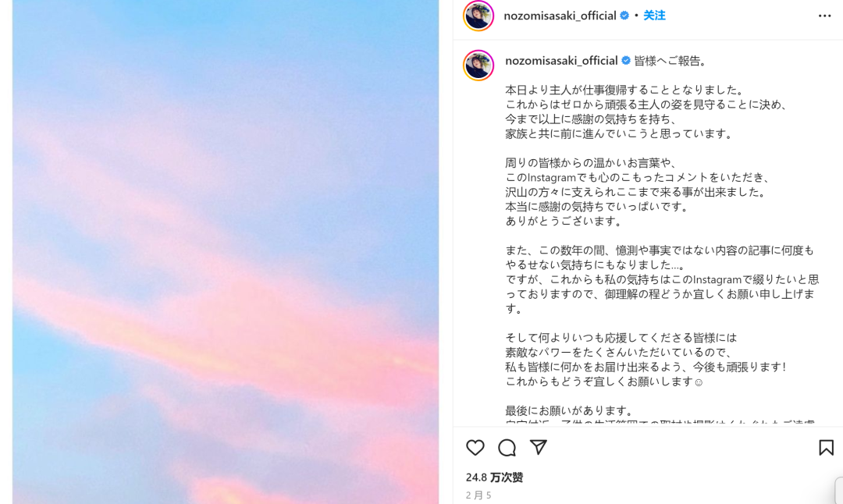Viewport: 843px width, 504px height.
Task: Open the 2月5 post date link
Action: (478, 495)
